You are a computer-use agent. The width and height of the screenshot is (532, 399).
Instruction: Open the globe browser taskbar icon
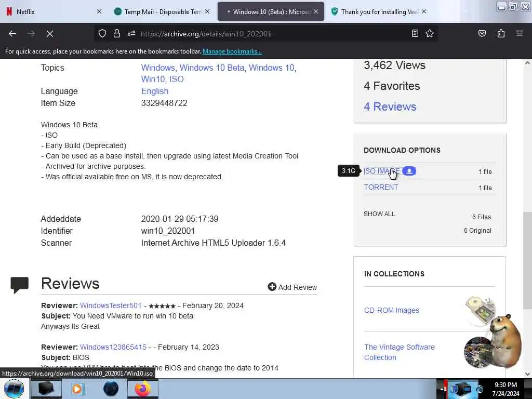click(x=111, y=389)
